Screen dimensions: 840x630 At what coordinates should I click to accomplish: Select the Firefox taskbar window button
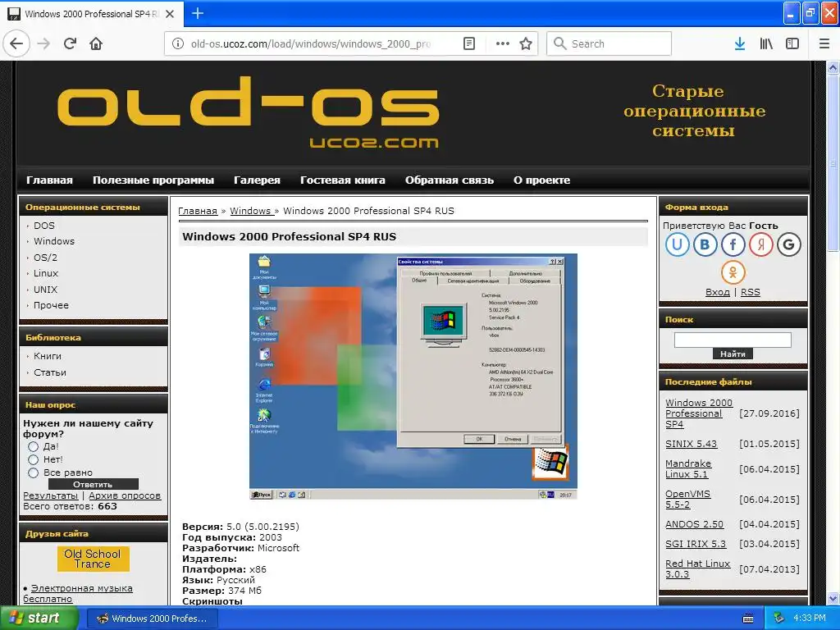click(152, 619)
